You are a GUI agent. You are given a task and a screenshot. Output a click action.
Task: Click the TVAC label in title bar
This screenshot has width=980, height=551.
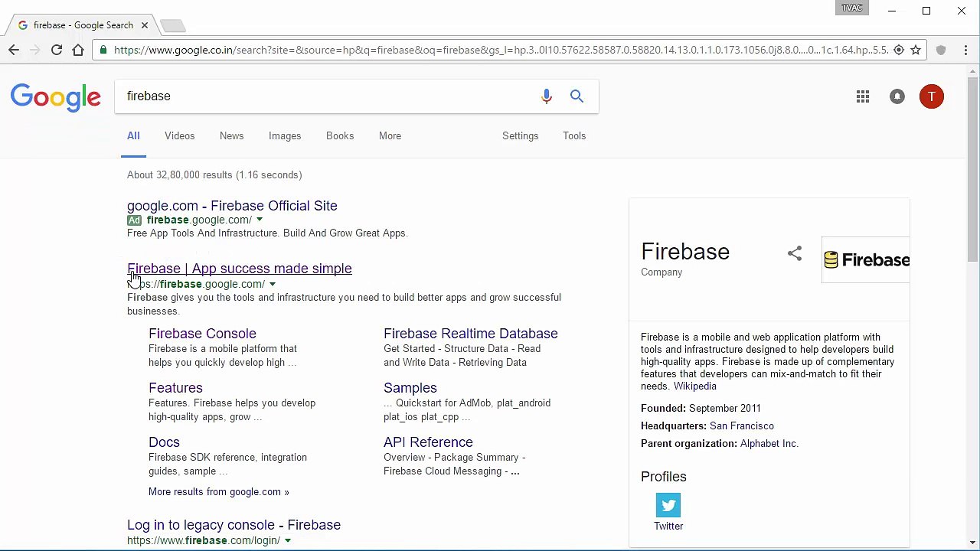click(x=852, y=8)
